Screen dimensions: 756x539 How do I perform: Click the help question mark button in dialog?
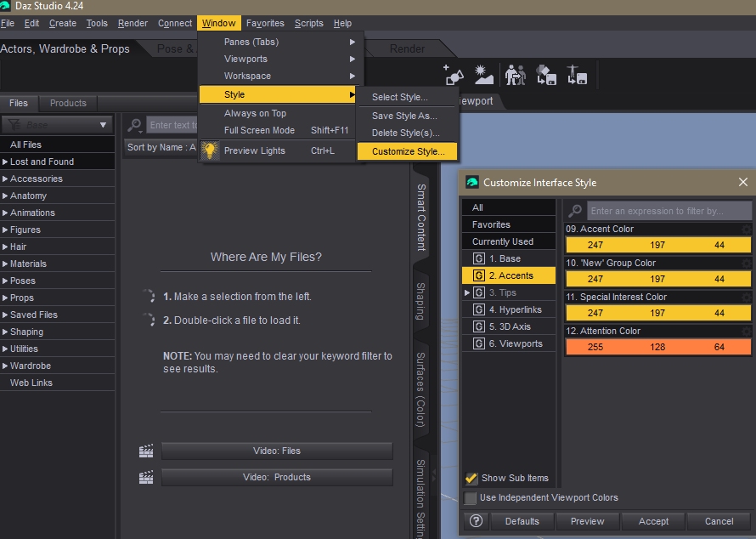click(x=476, y=521)
